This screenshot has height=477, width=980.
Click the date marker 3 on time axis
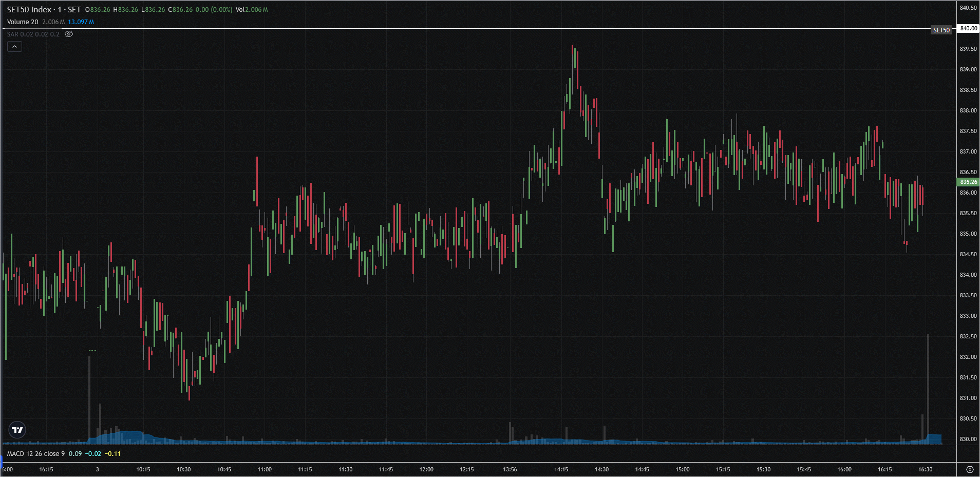[x=97, y=469]
